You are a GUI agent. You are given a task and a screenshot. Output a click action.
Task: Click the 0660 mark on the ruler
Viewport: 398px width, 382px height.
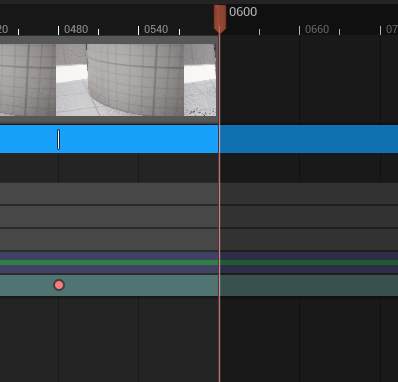click(317, 30)
